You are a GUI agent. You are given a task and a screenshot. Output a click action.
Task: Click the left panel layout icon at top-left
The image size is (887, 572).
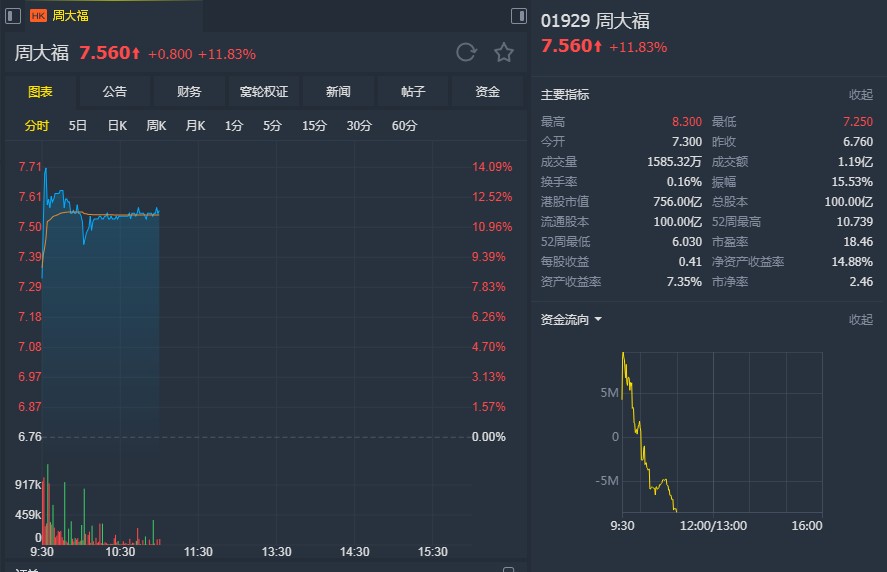[13, 15]
